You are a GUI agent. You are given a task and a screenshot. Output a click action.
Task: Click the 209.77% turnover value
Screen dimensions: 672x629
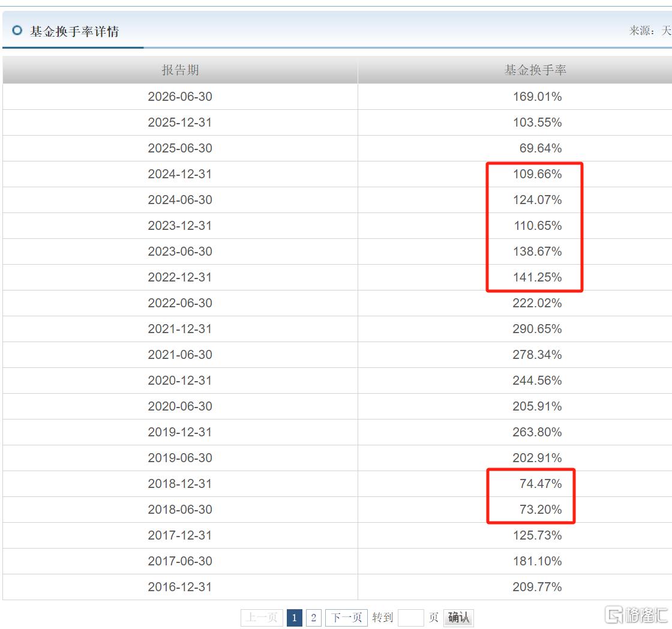[x=538, y=586]
